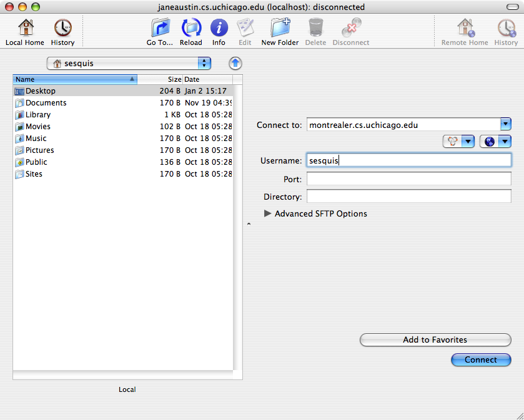Expand the Connect to server dropdown arrow

(x=506, y=125)
